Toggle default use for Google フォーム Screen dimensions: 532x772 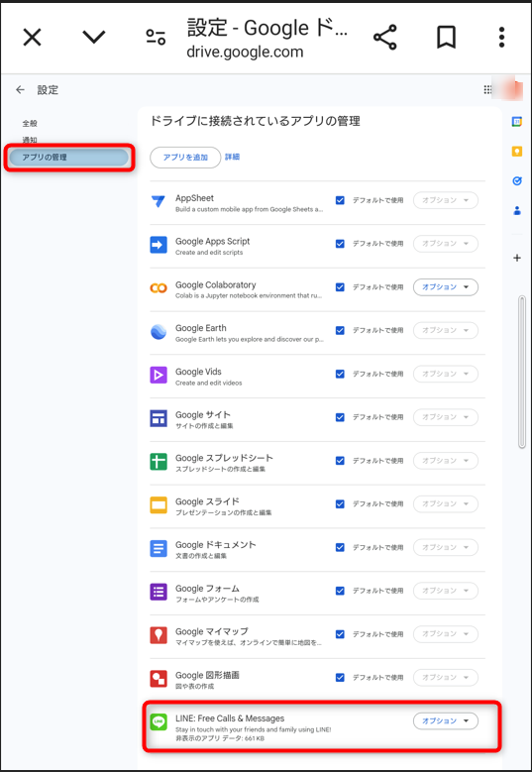pyautogui.click(x=340, y=591)
